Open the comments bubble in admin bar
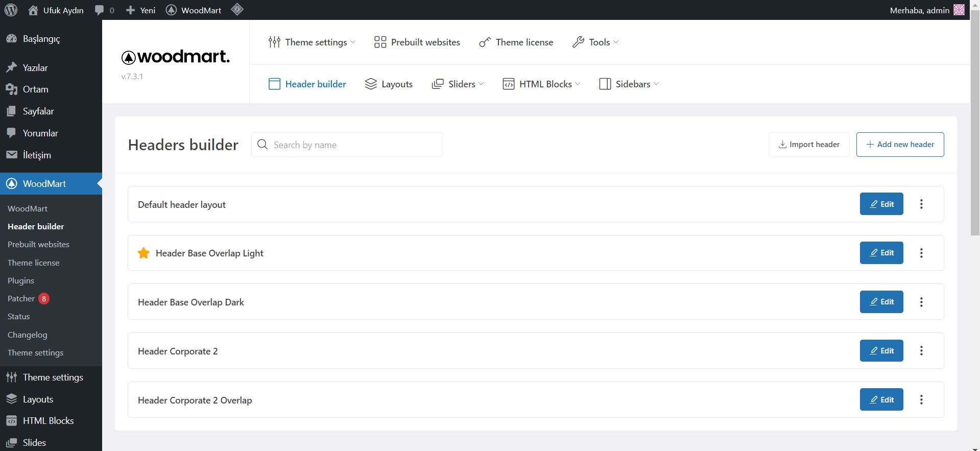This screenshot has width=980, height=451. [x=104, y=10]
